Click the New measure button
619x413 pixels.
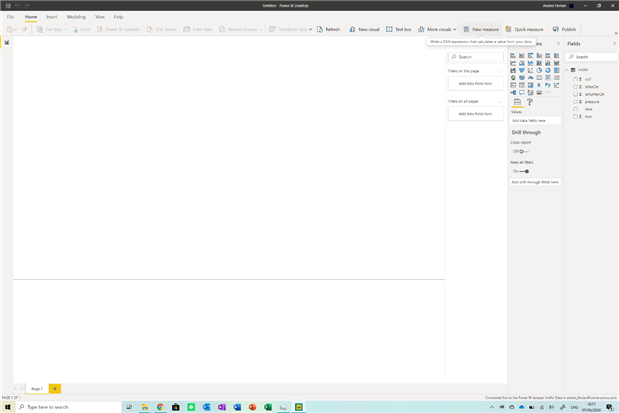pyautogui.click(x=481, y=29)
